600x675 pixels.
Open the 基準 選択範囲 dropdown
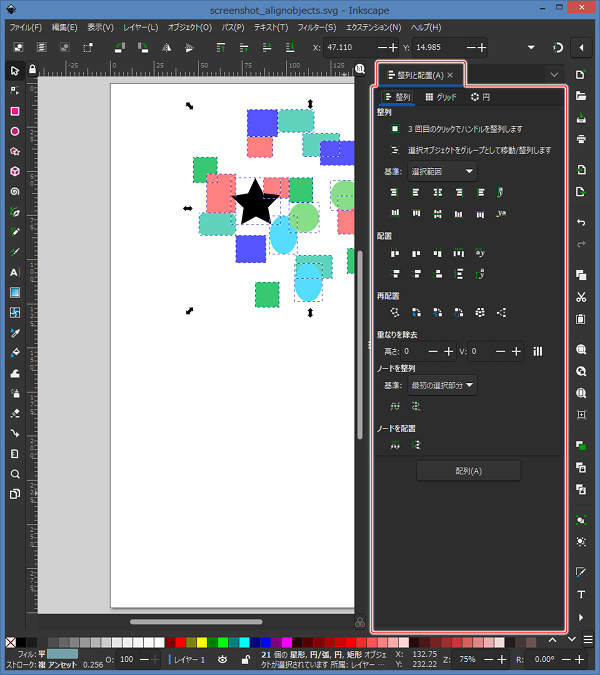point(442,171)
